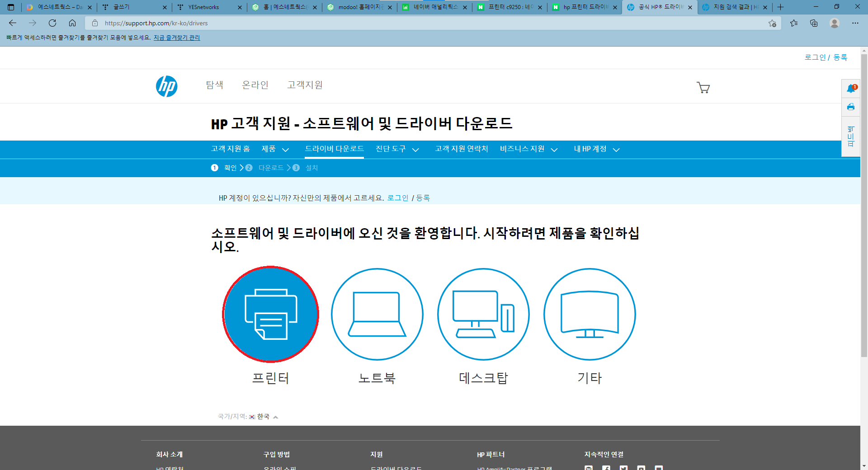Click the 회사 소개 footer heading
868x470 pixels.
[170, 455]
